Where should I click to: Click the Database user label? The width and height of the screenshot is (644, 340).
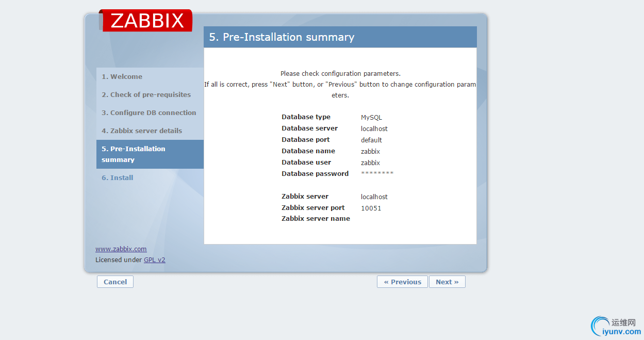[x=306, y=163]
